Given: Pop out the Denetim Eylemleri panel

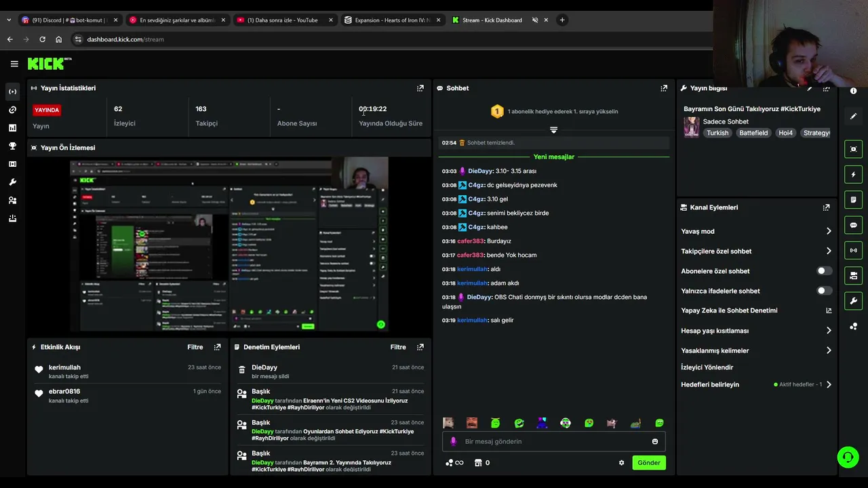Looking at the screenshot, I should point(420,347).
